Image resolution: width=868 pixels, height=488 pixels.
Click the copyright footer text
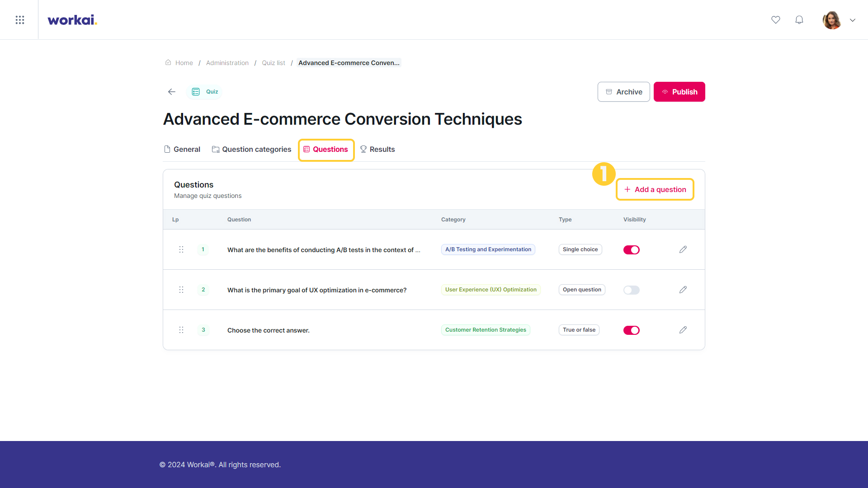click(220, 465)
